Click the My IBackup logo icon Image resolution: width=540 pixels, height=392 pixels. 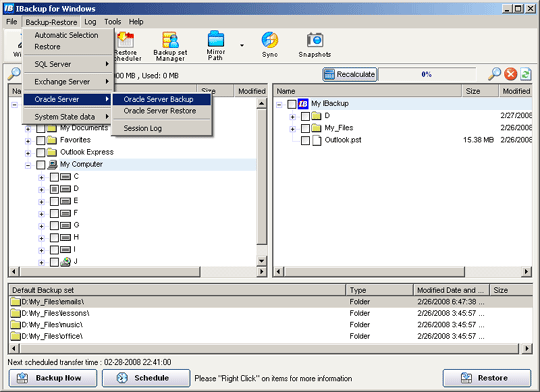pyautogui.click(x=303, y=104)
